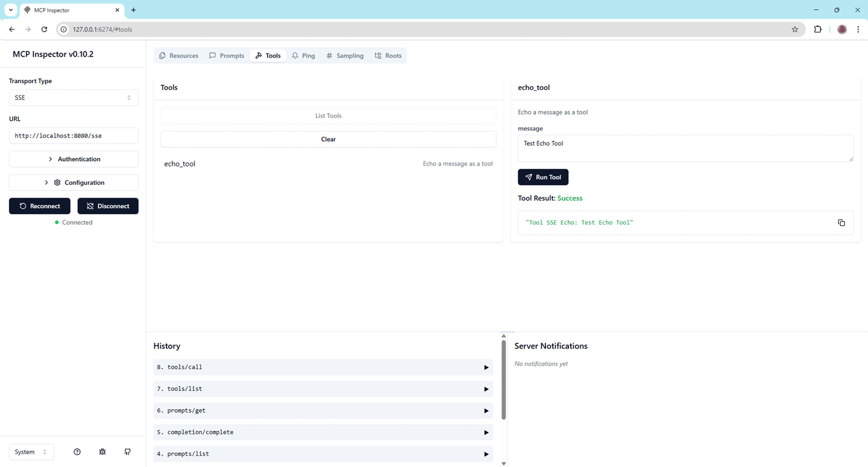Open the System theme dropdown

tap(31, 452)
